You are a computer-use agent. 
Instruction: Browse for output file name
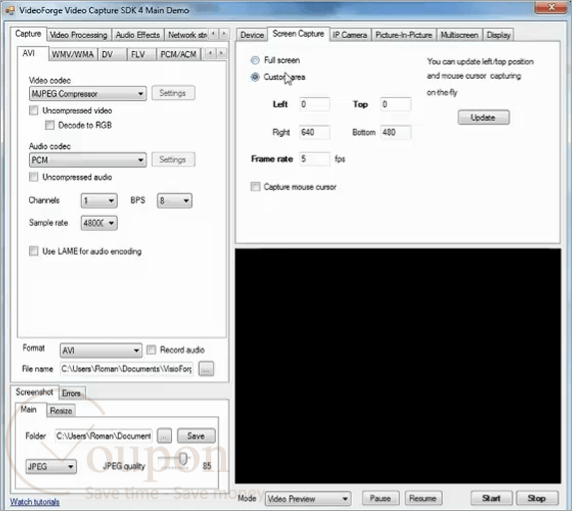(206, 369)
